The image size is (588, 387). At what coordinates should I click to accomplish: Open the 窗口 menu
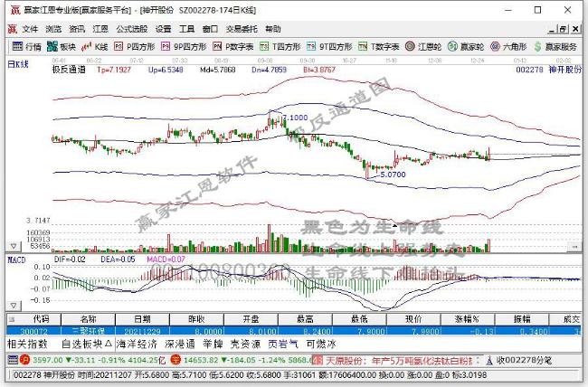tap(210, 29)
